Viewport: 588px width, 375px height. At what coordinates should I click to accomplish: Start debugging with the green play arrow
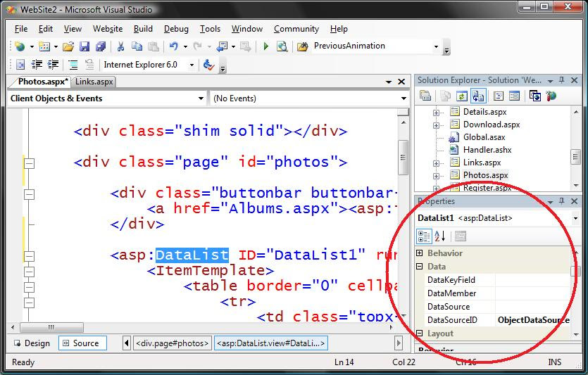266,46
